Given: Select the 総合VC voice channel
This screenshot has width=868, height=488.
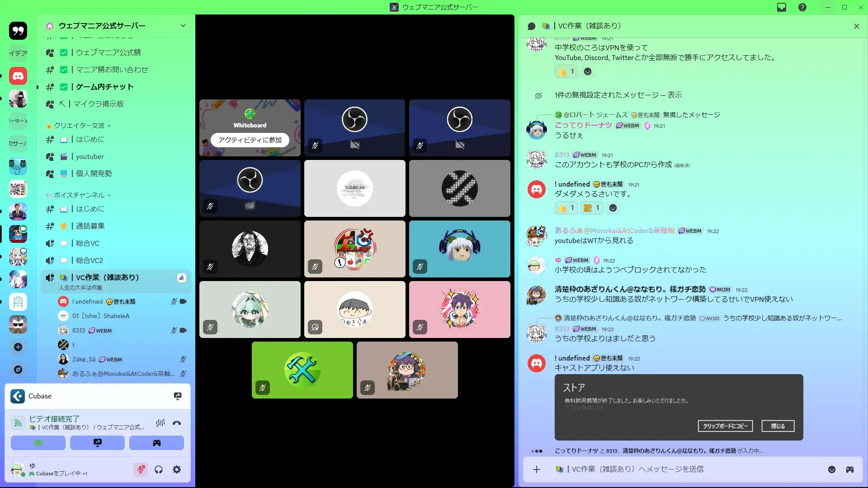Looking at the screenshot, I should coord(87,243).
